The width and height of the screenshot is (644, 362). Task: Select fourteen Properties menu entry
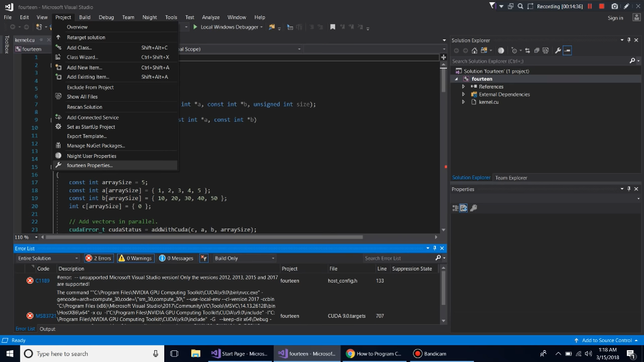point(90,165)
